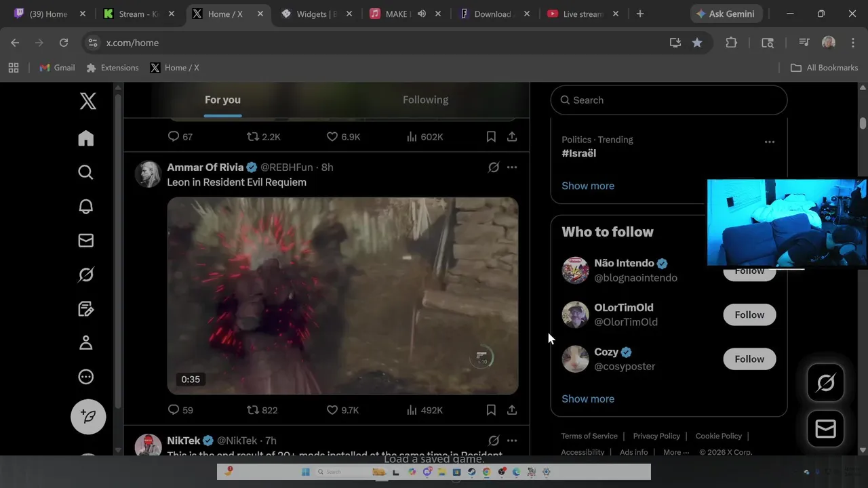Switch to Widgets browser tab
This screenshot has width=868, height=488.
pos(317,14)
